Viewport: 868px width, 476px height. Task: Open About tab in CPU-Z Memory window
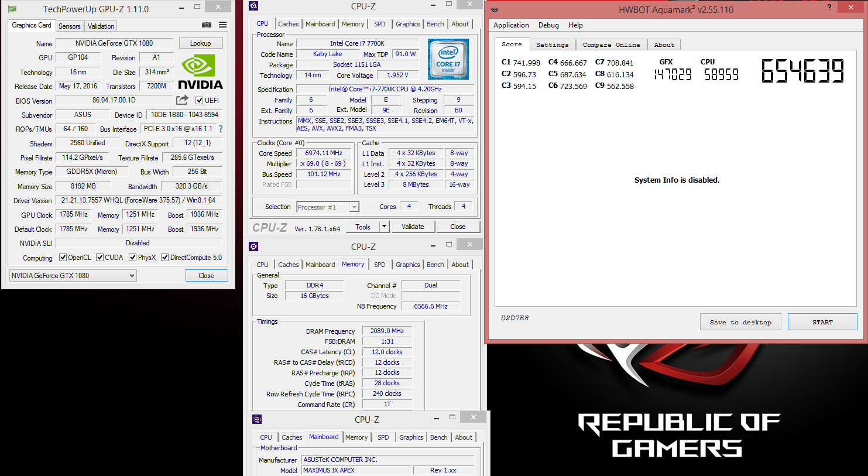tap(460, 265)
